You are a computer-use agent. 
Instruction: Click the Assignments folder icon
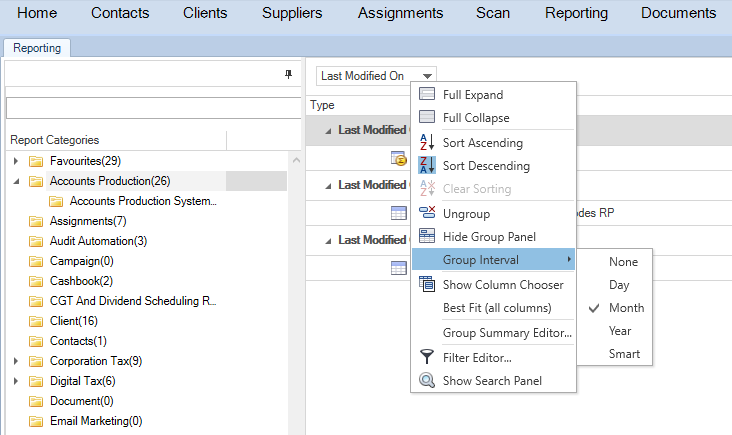35,221
